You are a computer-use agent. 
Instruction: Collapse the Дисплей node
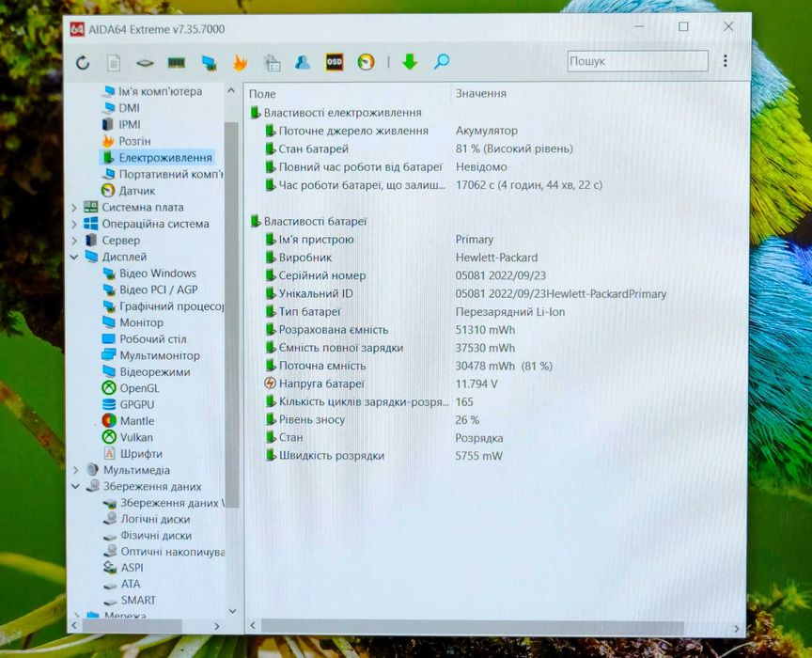74,257
